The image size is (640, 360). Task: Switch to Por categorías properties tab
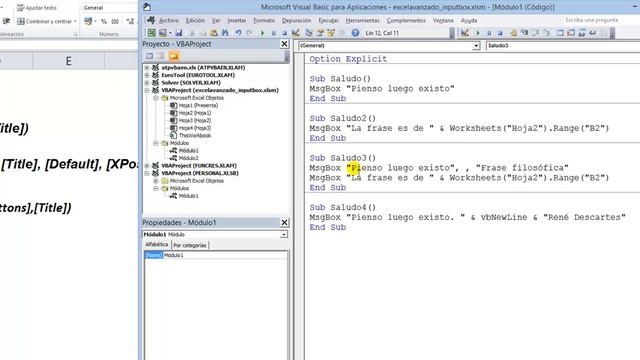(x=190, y=245)
